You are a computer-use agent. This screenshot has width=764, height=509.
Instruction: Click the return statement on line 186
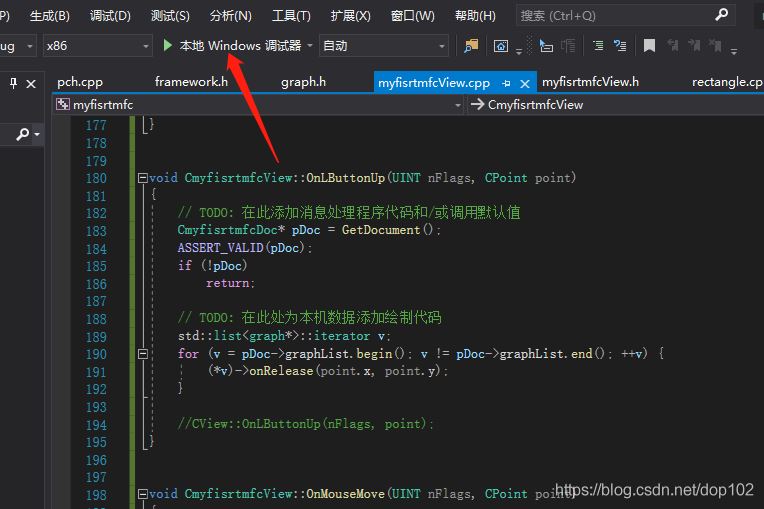pyautogui.click(x=230, y=283)
